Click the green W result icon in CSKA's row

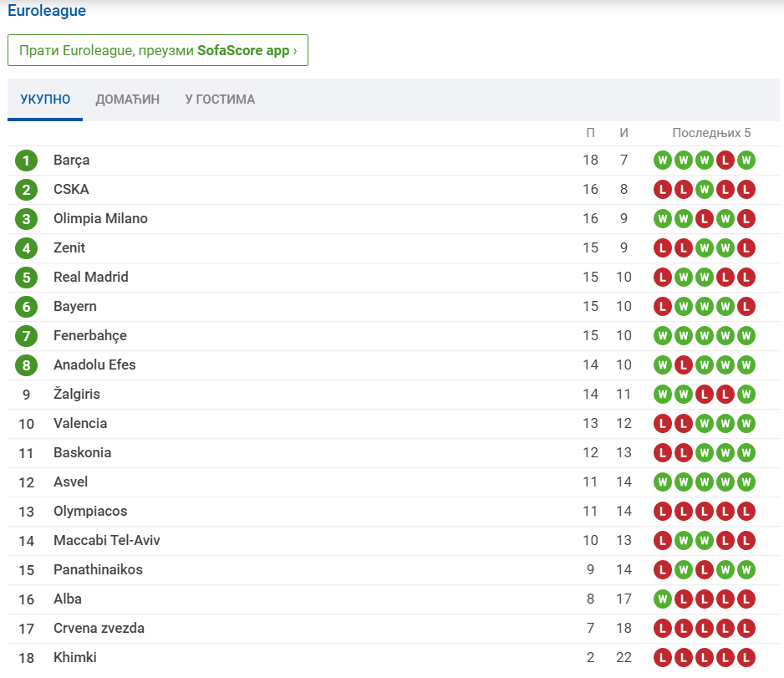(705, 190)
